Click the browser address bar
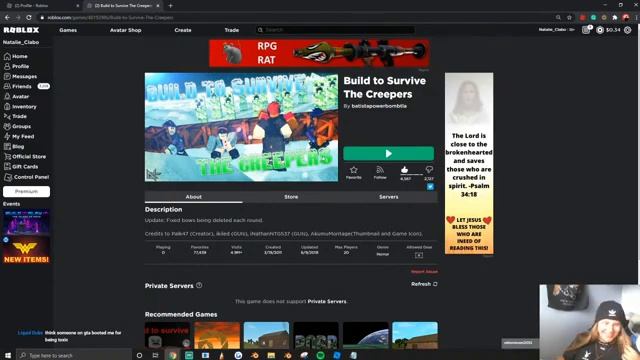This screenshot has width=640, height=360. coord(296,18)
